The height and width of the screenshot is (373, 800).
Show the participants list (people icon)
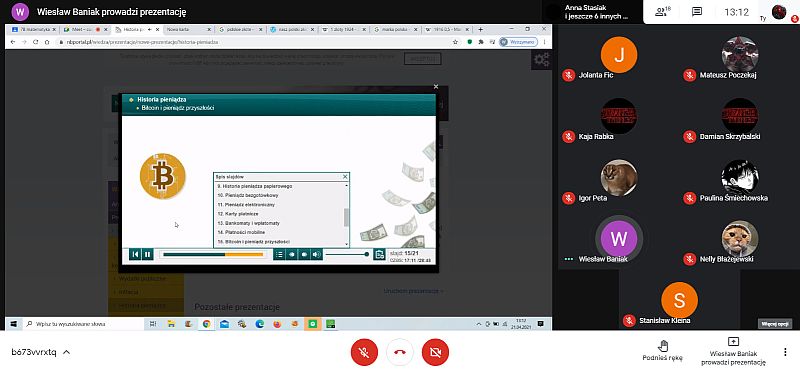(x=663, y=11)
